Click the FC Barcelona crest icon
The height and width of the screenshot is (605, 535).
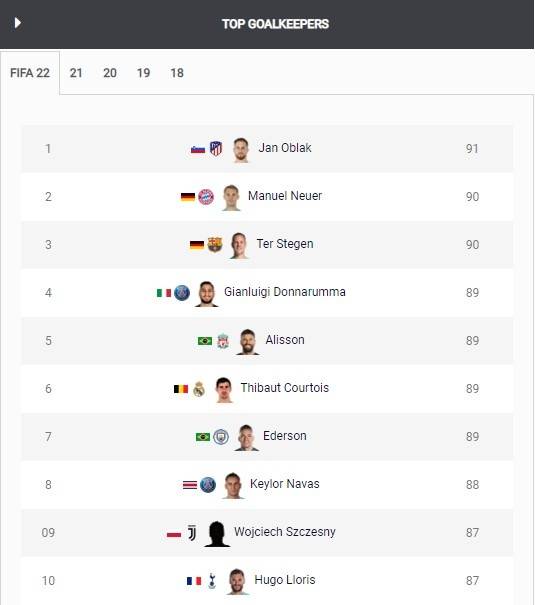coord(215,245)
